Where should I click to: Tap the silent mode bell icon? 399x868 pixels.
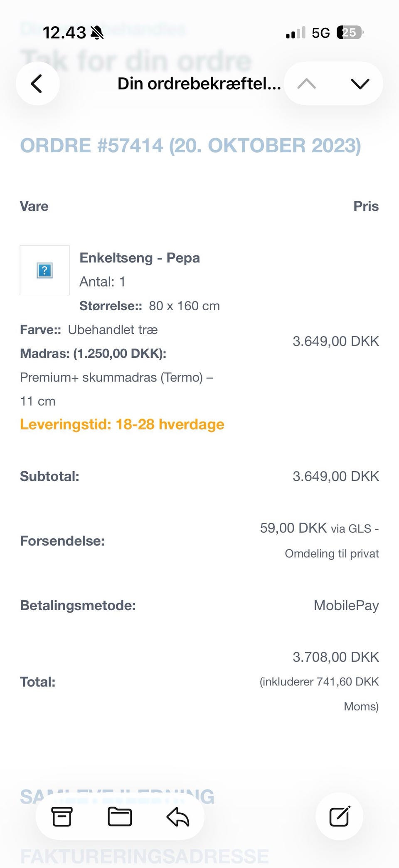[x=97, y=32]
